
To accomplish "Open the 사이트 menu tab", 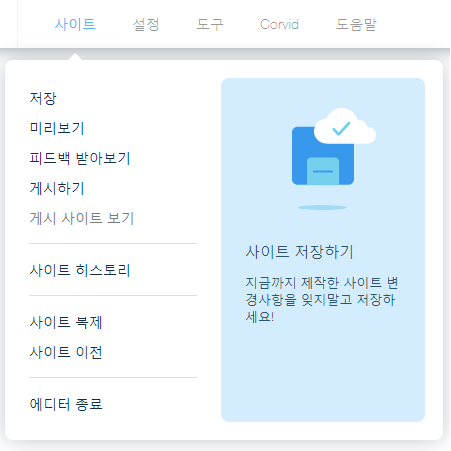I will [75, 24].
